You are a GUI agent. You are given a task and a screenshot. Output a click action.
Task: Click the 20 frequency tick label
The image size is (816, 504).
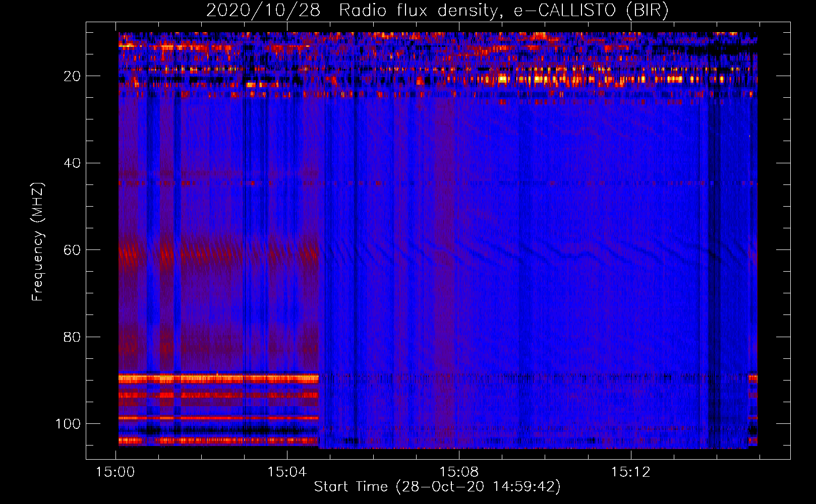72,76
